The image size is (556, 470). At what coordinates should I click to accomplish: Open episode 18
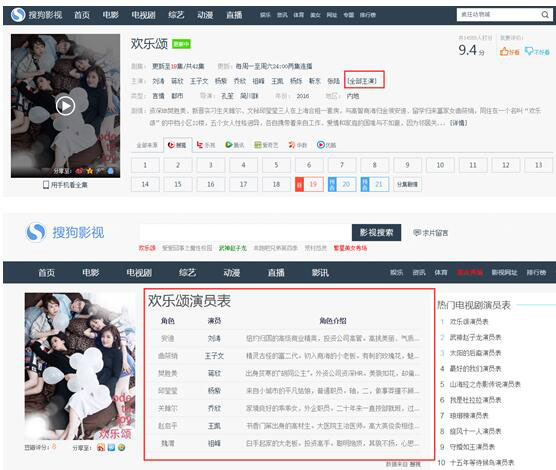coord(276,184)
